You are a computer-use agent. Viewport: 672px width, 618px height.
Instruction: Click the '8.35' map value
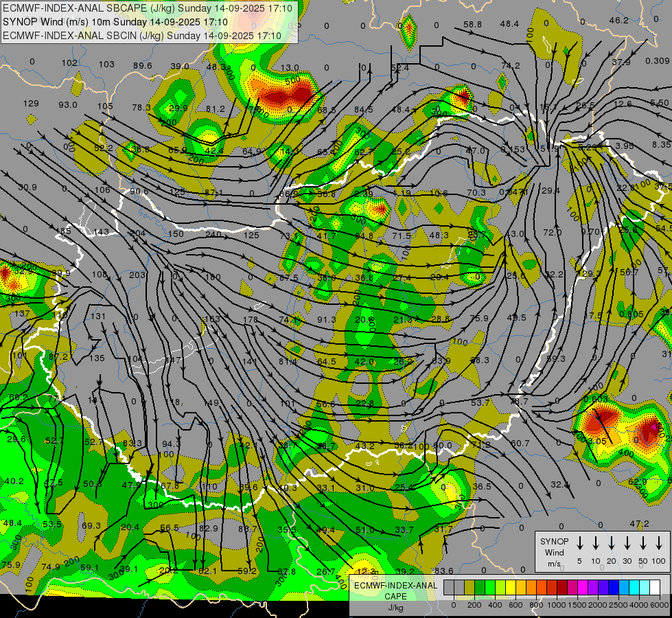coord(662,144)
